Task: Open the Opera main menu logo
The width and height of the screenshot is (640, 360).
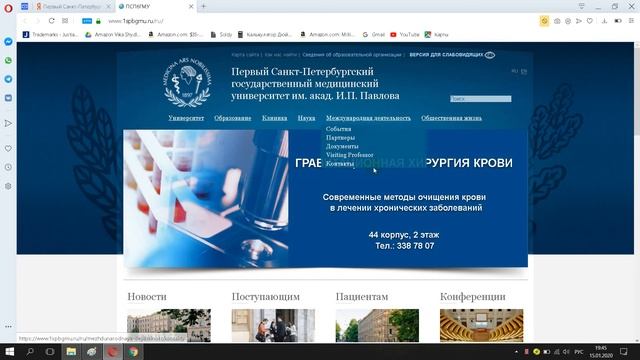Action: click(x=8, y=8)
